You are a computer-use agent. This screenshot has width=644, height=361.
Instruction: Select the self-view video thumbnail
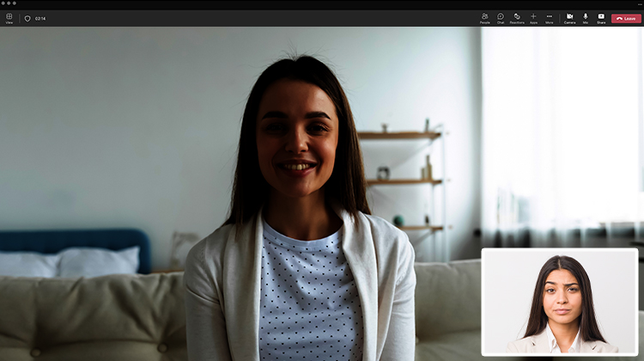[559, 302]
